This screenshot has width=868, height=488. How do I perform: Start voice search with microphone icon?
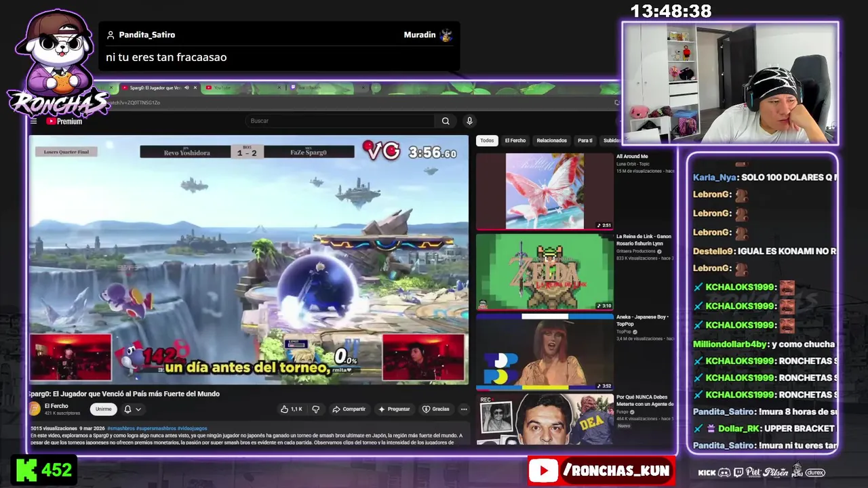coord(469,121)
